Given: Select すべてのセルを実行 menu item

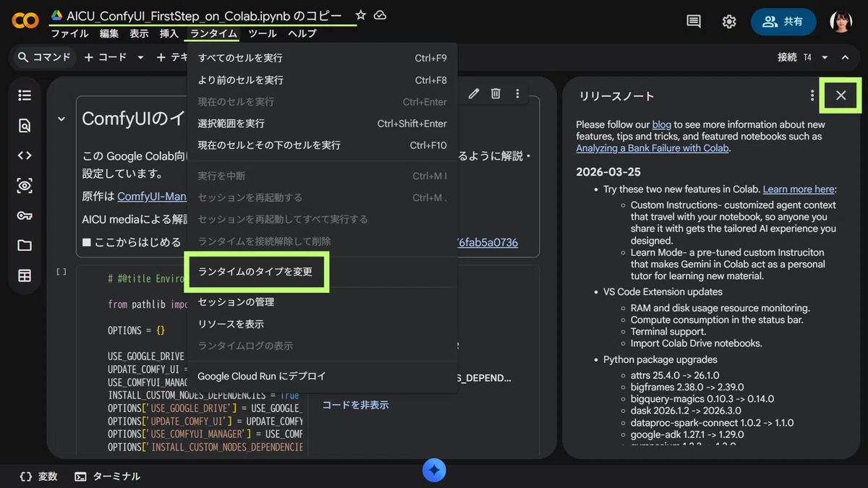Looking at the screenshot, I should point(323,58).
